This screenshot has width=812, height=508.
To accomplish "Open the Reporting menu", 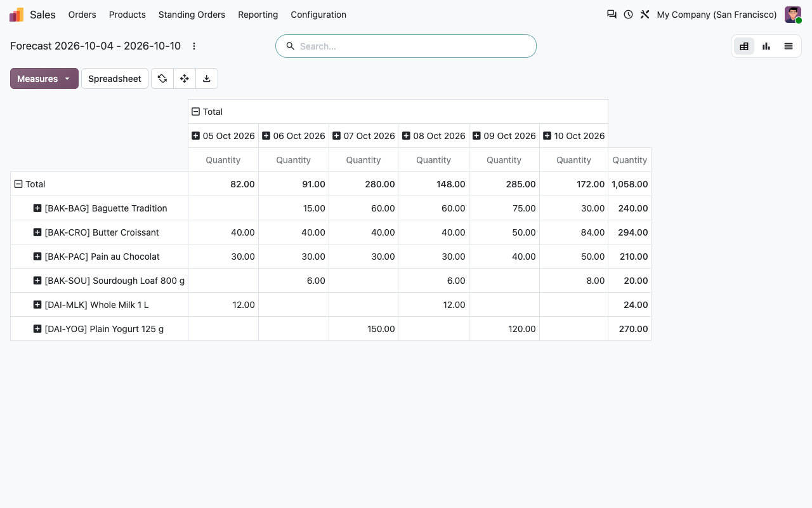I will point(258,15).
